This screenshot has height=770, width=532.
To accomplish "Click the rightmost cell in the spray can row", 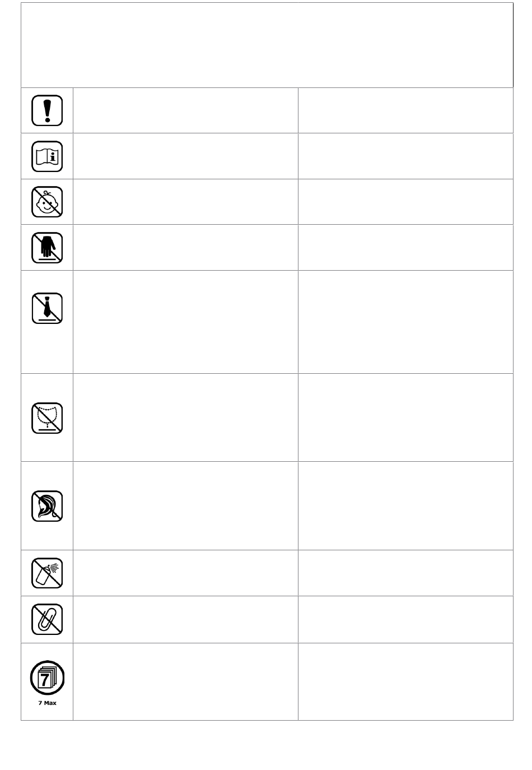I will click(x=405, y=573).
